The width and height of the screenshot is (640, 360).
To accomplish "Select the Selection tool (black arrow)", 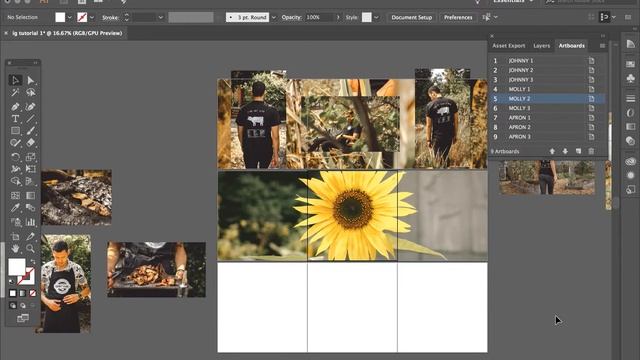I will point(16,80).
